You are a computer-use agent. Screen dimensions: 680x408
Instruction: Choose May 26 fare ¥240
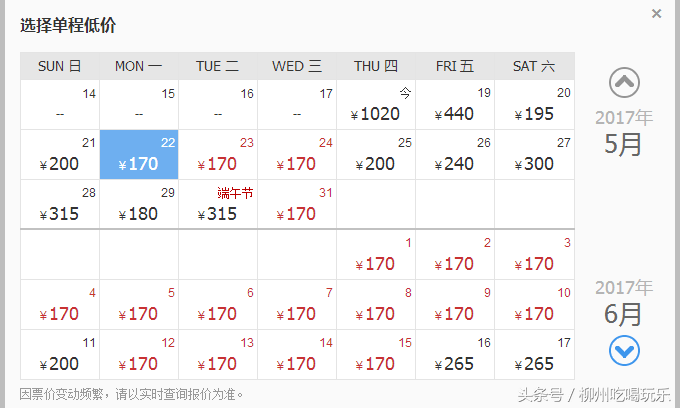[455, 154]
